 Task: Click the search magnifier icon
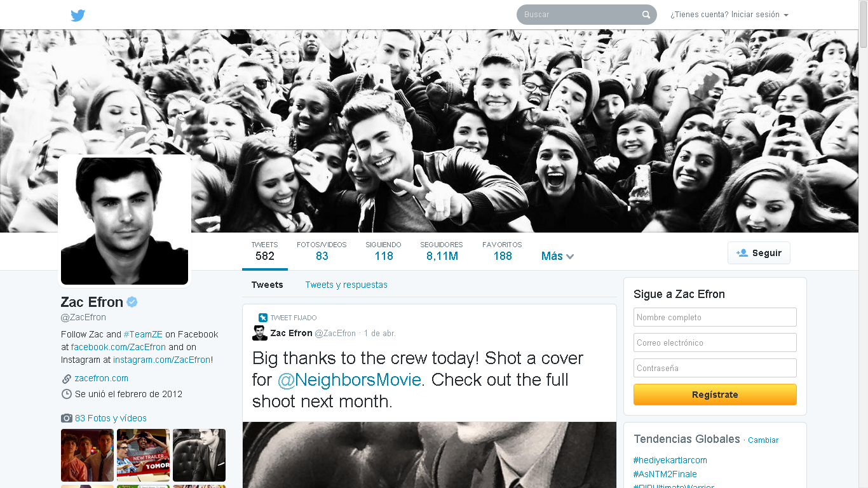[x=646, y=15]
